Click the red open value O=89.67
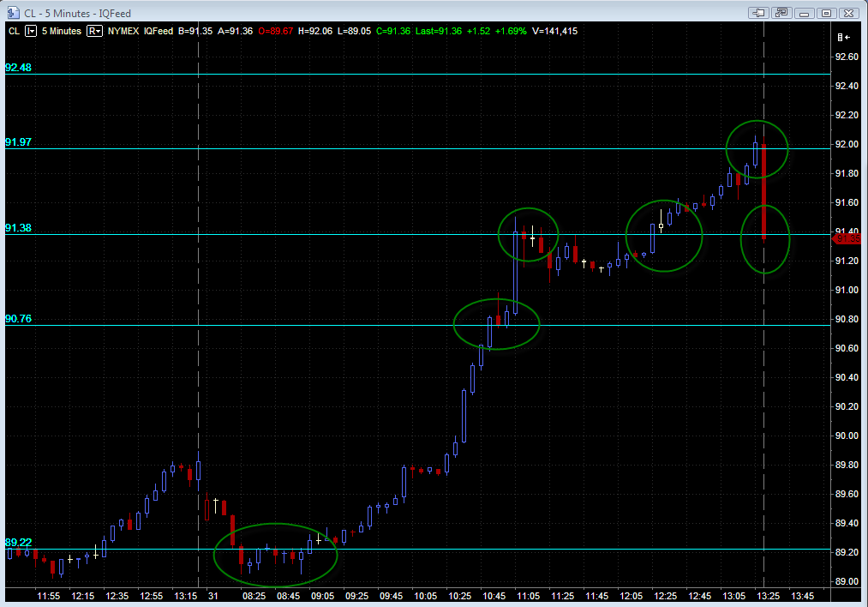 pos(276,31)
